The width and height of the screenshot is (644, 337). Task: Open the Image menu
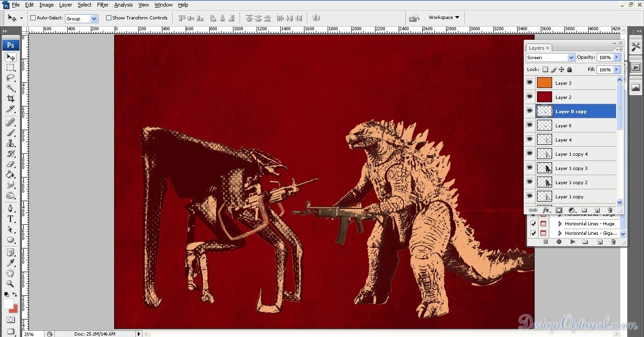tap(46, 5)
